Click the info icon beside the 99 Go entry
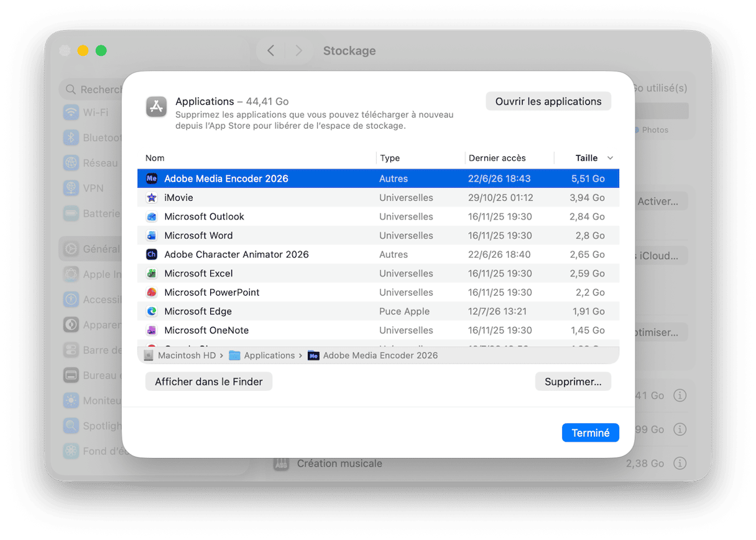Screen dimensions: 756x540 [680, 429]
